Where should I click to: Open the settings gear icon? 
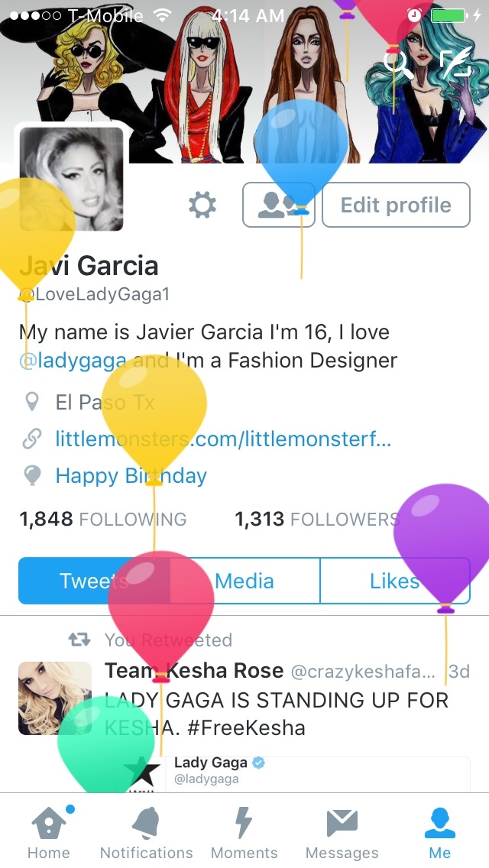coord(202,205)
